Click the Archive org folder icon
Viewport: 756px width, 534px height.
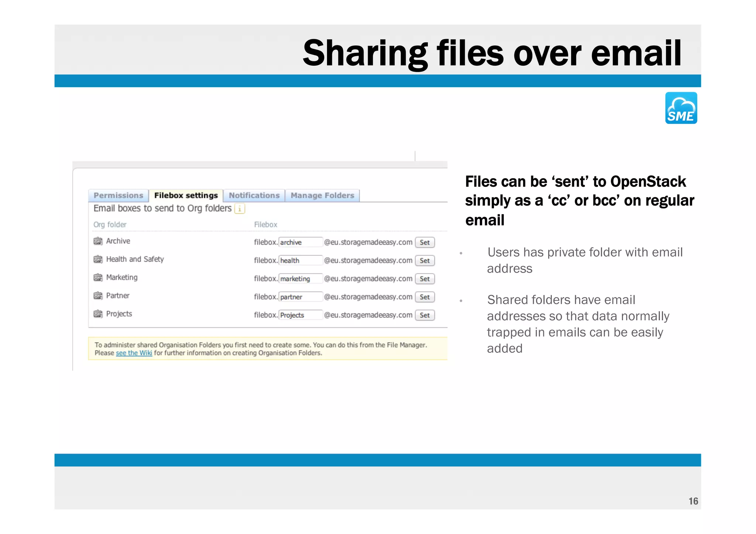point(98,241)
